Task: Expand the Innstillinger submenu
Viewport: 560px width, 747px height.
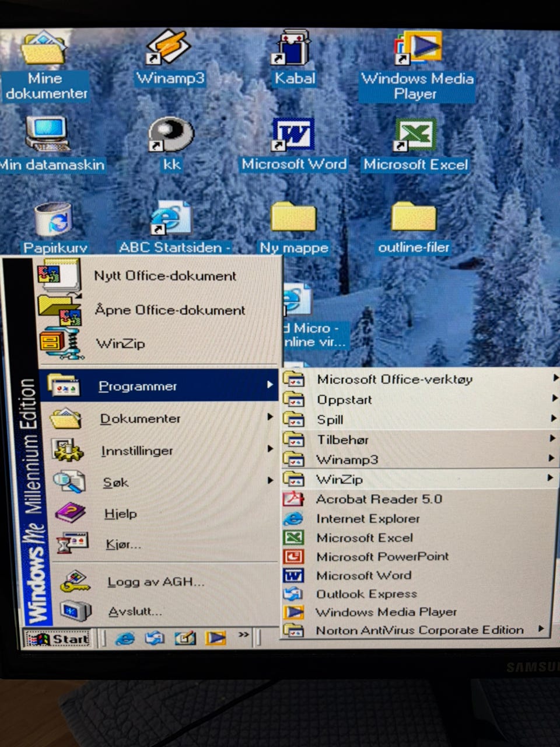Action: point(159,451)
